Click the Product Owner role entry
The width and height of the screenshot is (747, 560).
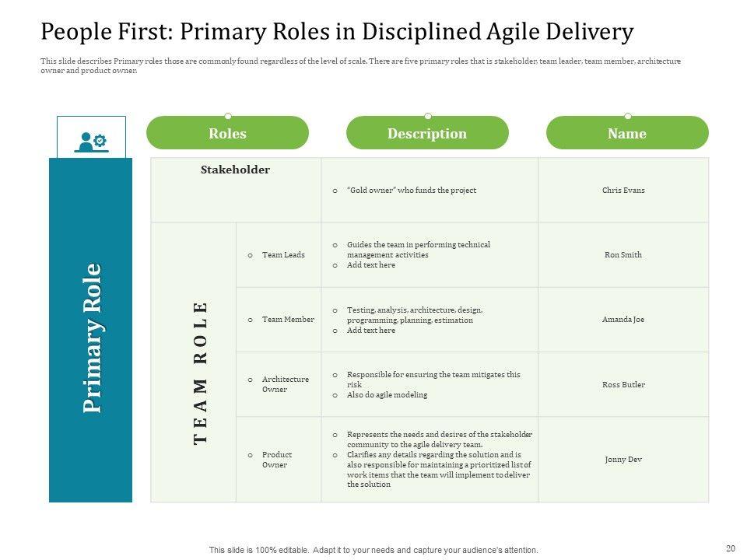pos(275,460)
